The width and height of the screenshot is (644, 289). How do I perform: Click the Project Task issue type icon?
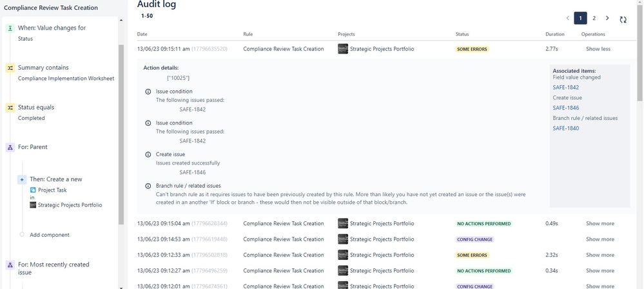[33, 190]
